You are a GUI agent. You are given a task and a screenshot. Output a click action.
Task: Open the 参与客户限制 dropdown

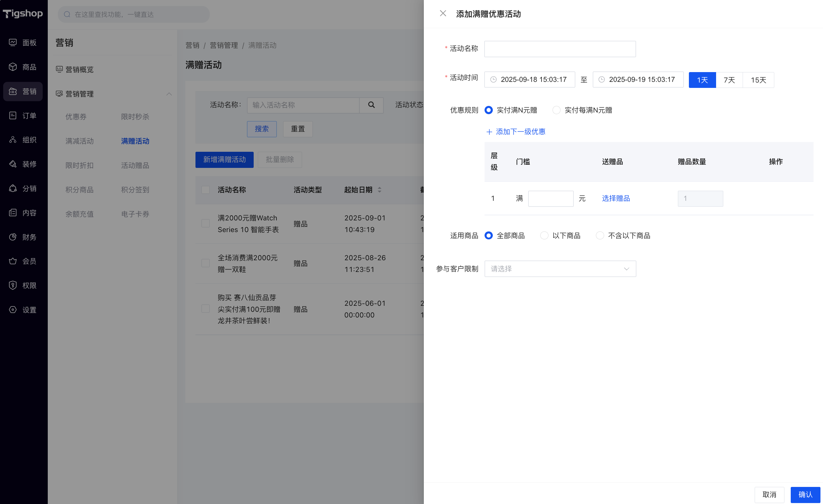point(560,269)
